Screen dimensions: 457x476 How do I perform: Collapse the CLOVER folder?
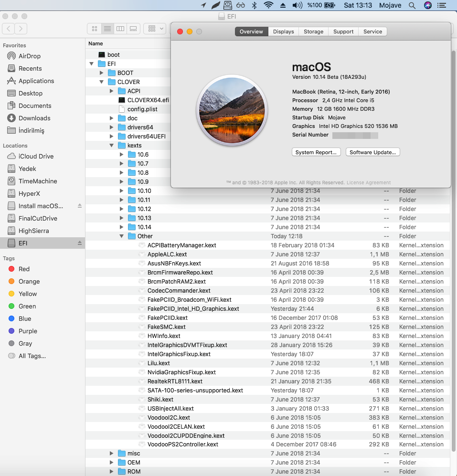pos(101,82)
